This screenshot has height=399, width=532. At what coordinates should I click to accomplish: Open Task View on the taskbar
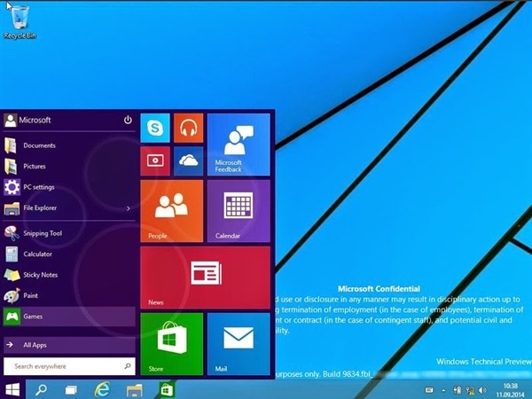tap(71, 390)
